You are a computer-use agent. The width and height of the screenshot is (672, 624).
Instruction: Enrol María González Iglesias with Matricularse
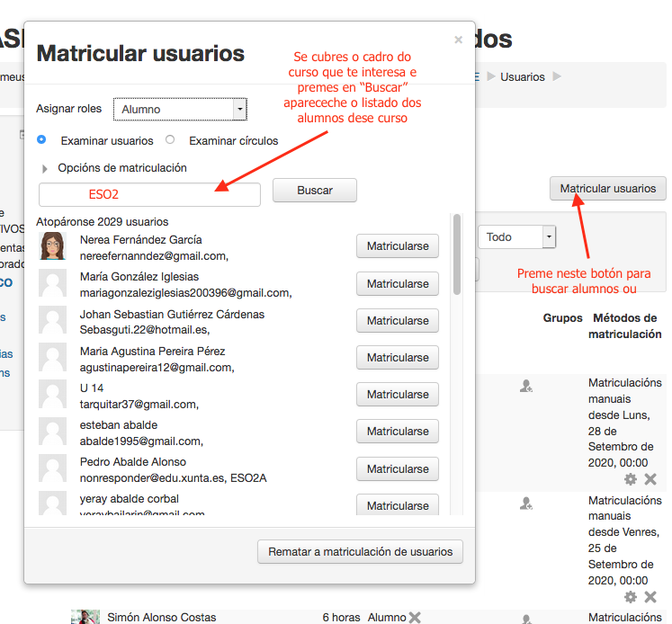point(398,283)
